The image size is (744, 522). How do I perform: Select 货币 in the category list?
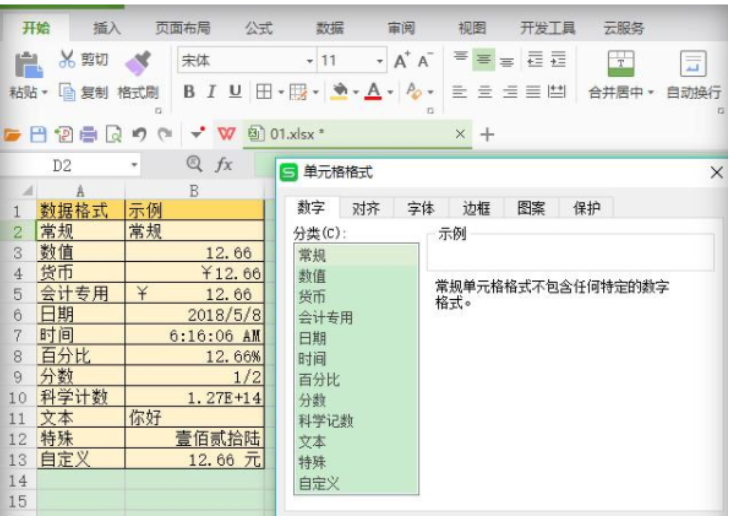[312, 297]
